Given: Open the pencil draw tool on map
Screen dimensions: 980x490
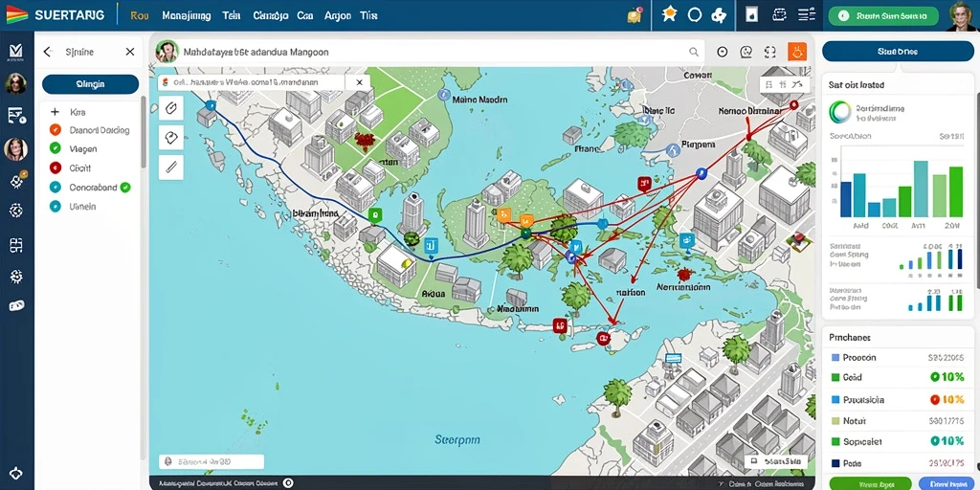Looking at the screenshot, I should coord(170,167).
